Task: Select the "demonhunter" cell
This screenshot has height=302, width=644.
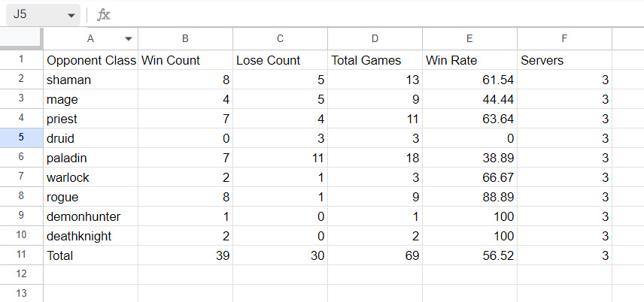Action: pyautogui.click(x=90, y=216)
